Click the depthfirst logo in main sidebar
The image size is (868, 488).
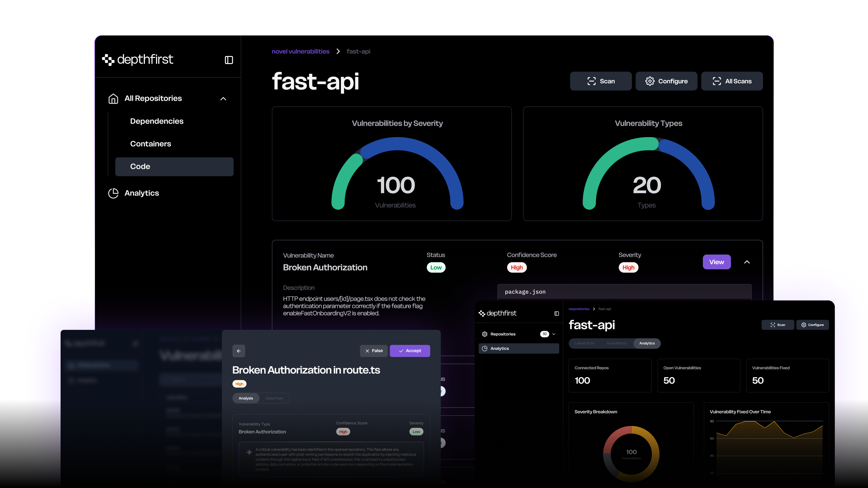point(137,60)
